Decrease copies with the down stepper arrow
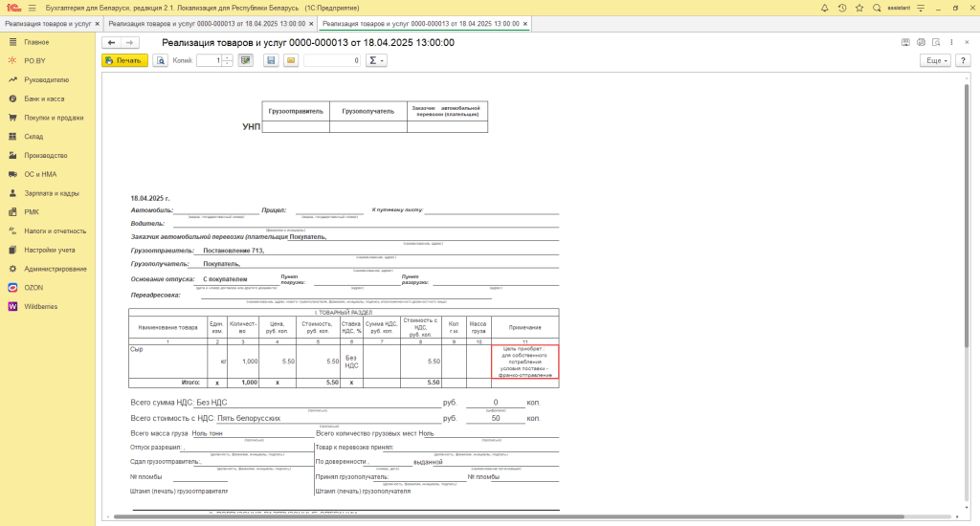This screenshot has width=980, height=526. point(228,64)
